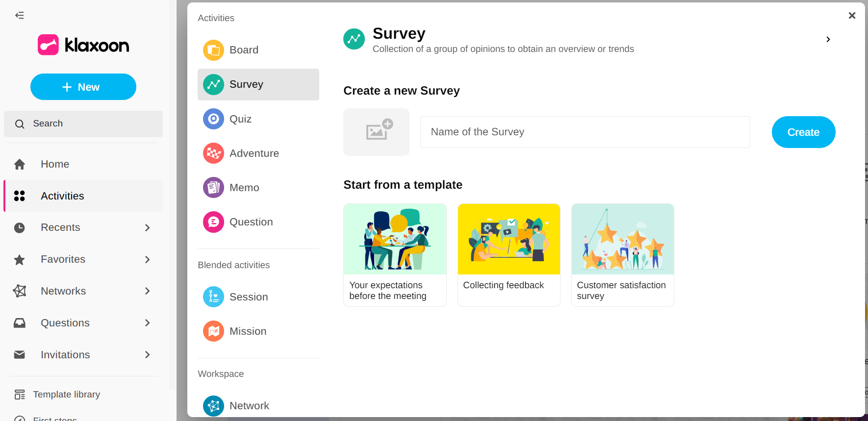Screen dimensions: 868x421
Task: Go to Home in the sidebar
Action: (x=54, y=164)
